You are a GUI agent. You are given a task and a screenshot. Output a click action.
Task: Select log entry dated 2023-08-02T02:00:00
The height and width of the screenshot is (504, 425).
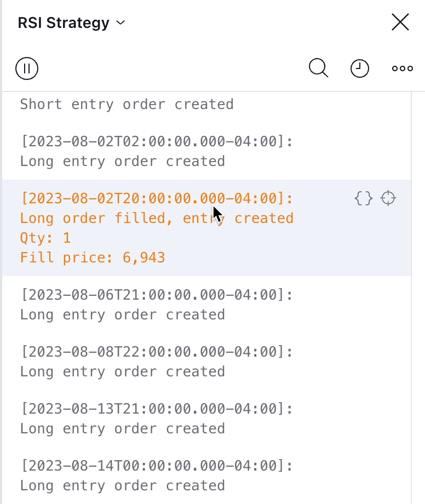click(x=206, y=151)
